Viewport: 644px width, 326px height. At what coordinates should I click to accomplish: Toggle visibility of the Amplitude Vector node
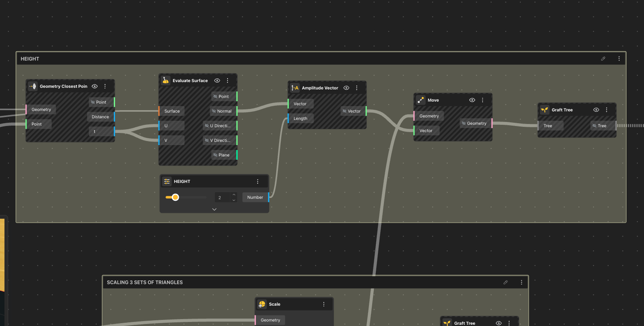[x=346, y=88]
